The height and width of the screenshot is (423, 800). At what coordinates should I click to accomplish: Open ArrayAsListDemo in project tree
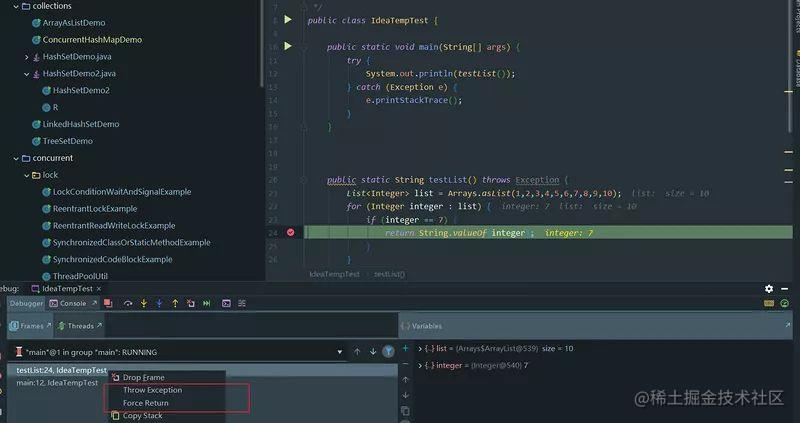coord(74,23)
